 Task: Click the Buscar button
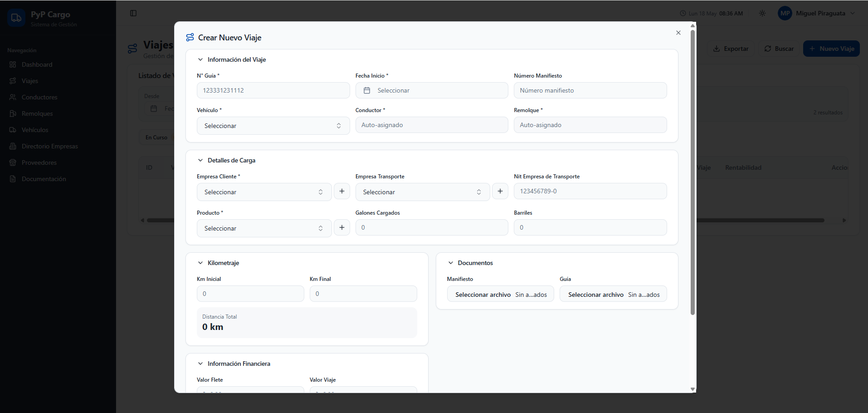coord(779,49)
